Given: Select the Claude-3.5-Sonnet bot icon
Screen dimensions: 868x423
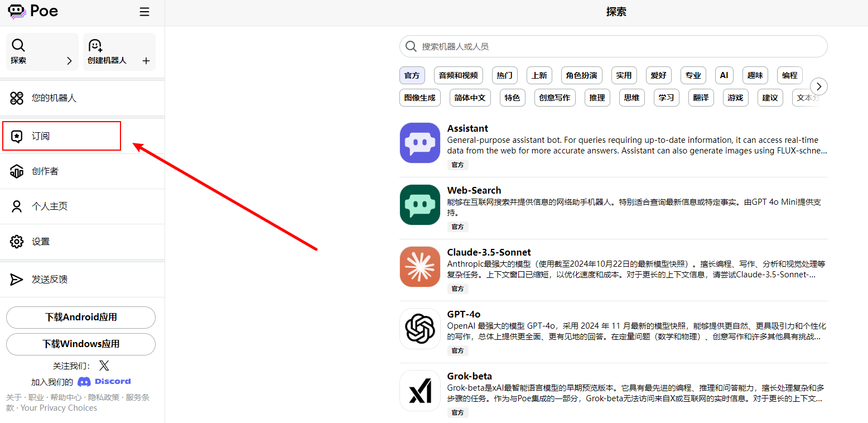Looking at the screenshot, I should pos(420,267).
